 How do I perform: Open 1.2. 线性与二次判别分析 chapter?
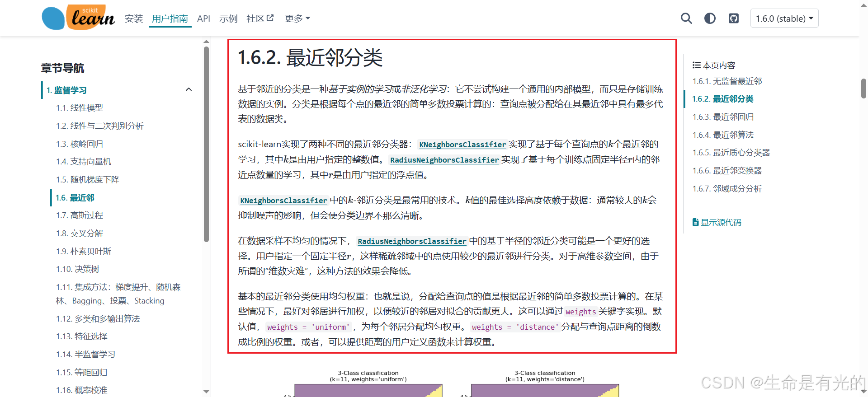[x=99, y=126]
